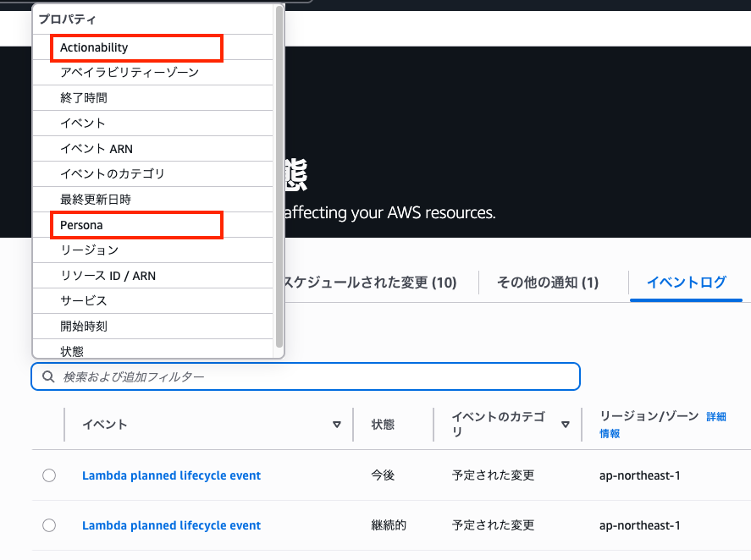Click the property dropdown list scrollbar
This screenshot has width=751, height=560.
[279, 169]
